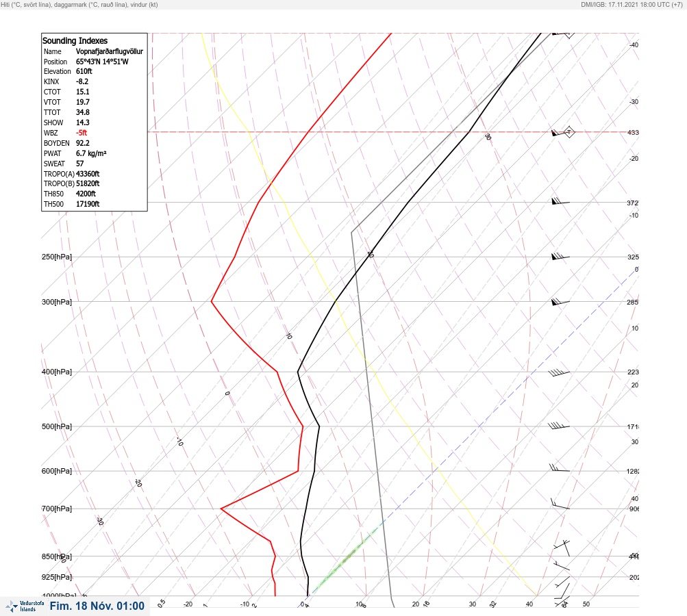
Task: Click the 600[hPa] pressure label
Action: pos(57,471)
